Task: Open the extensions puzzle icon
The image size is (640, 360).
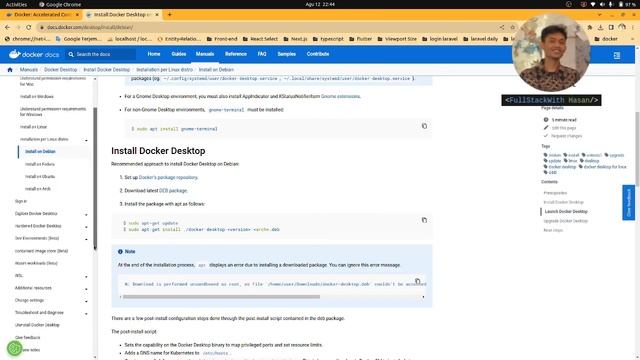Action: [x=590, y=27]
